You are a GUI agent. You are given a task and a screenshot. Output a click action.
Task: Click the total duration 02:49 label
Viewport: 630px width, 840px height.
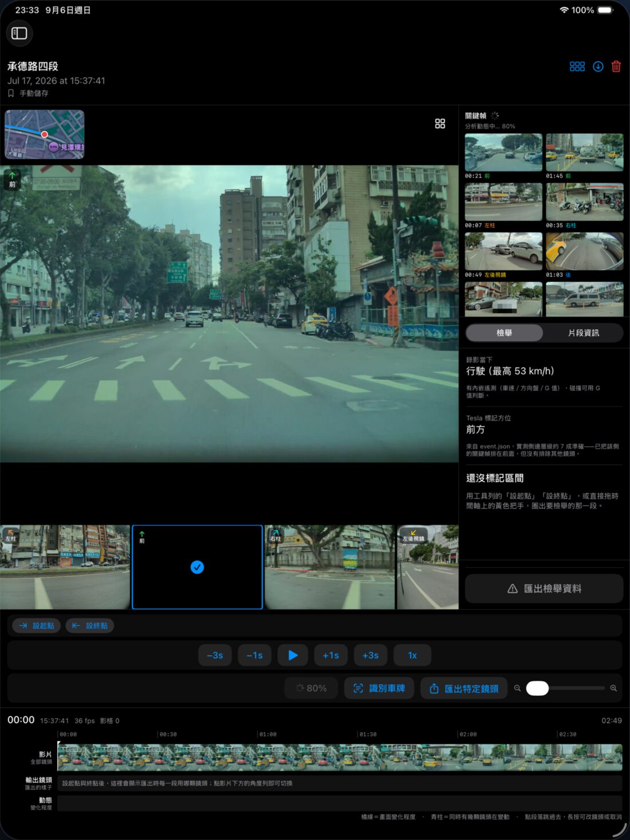611,720
